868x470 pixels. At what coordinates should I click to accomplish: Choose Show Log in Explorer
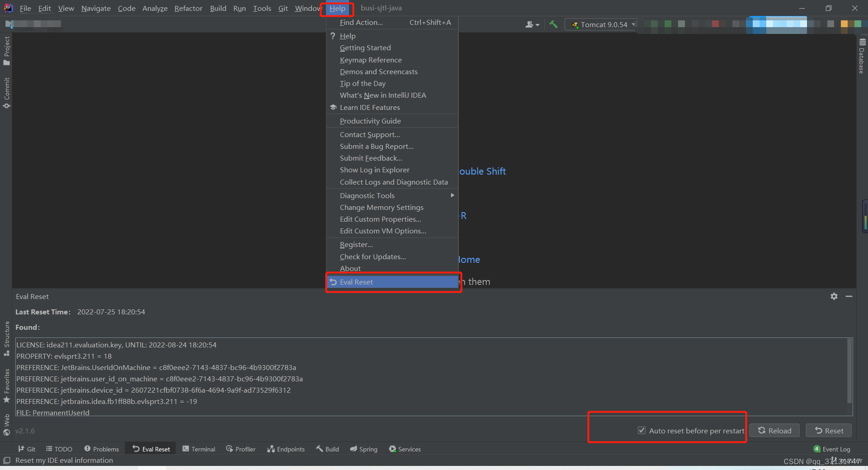coord(392,170)
